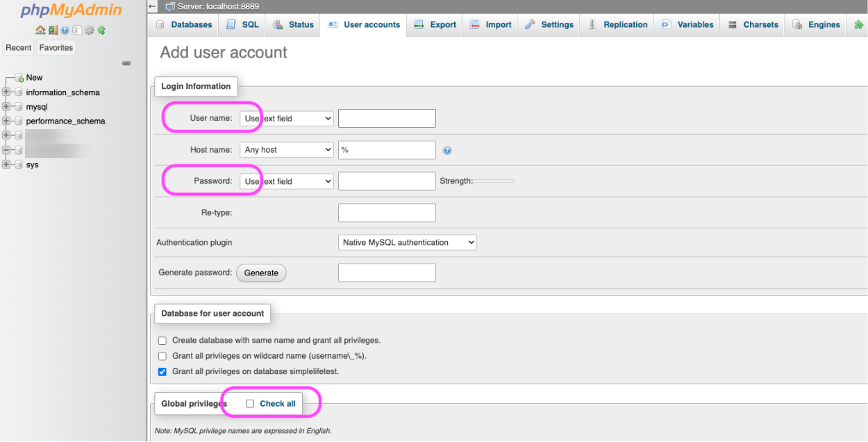Click the link chain icon in sidebar

126,63
